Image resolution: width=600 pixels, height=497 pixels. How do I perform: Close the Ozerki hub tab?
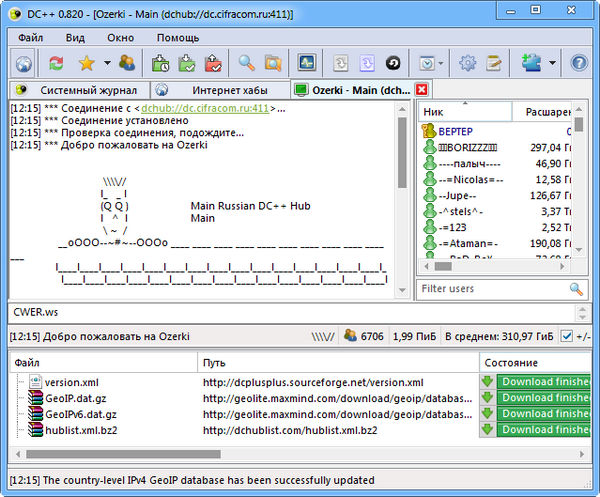(422, 90)
